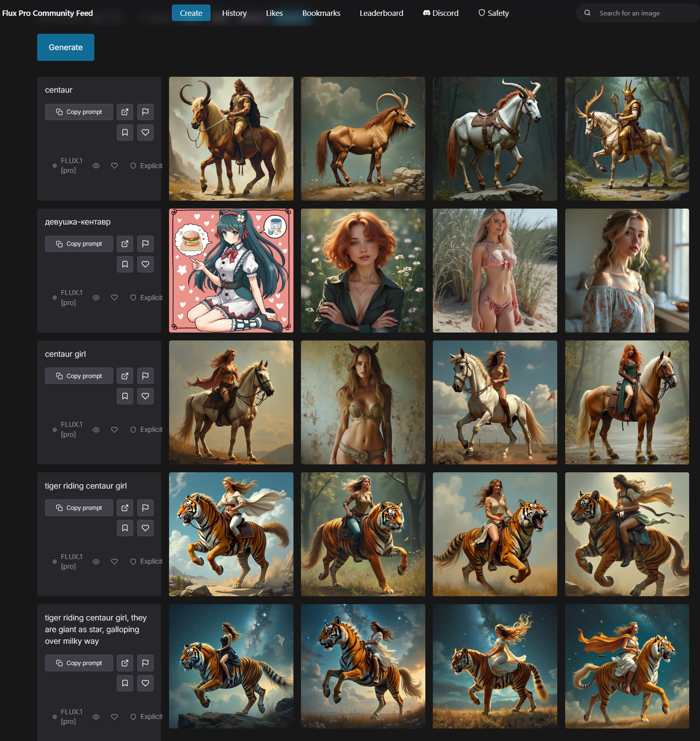
Task: Toggle eye visibility icon in centaur girl row
Action: 96,429
